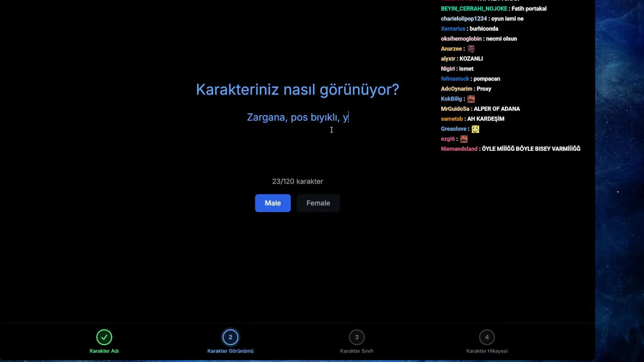Click chat username felinastuck

[x=455, y=79]
